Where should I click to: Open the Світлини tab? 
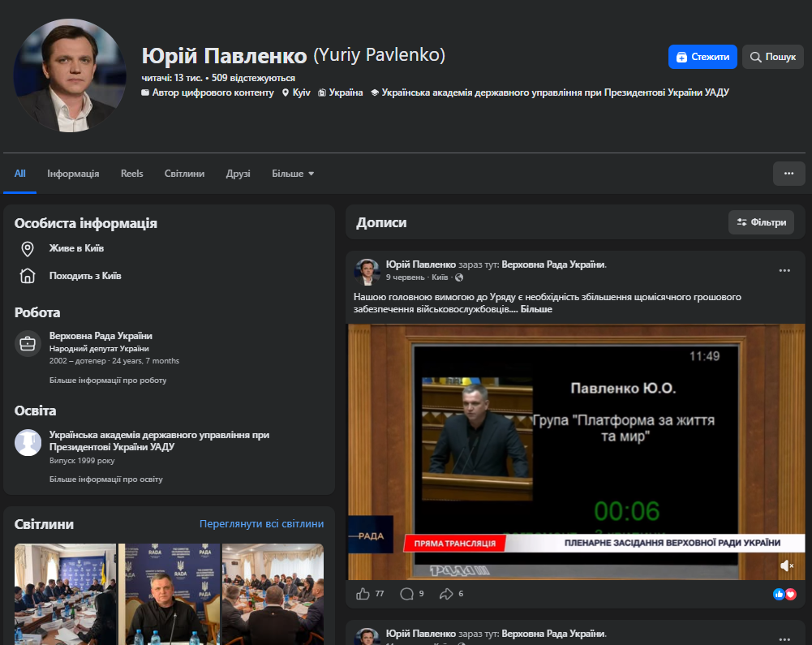coord(184,174)
